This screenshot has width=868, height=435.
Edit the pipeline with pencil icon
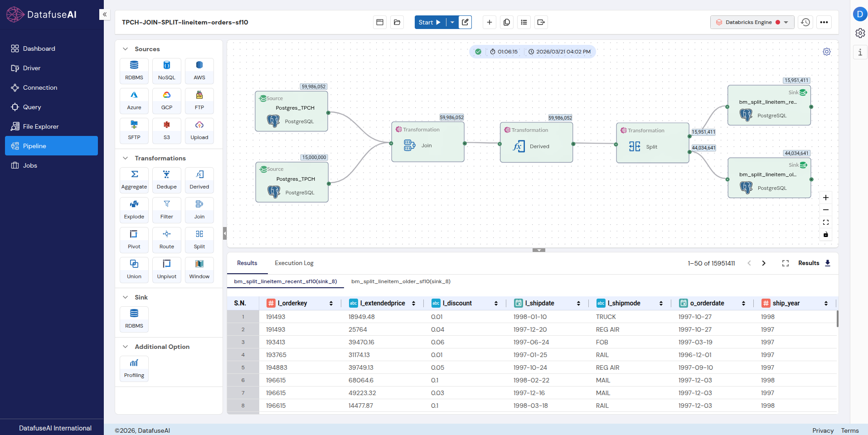pyautogui.click(x=465, y=22)
